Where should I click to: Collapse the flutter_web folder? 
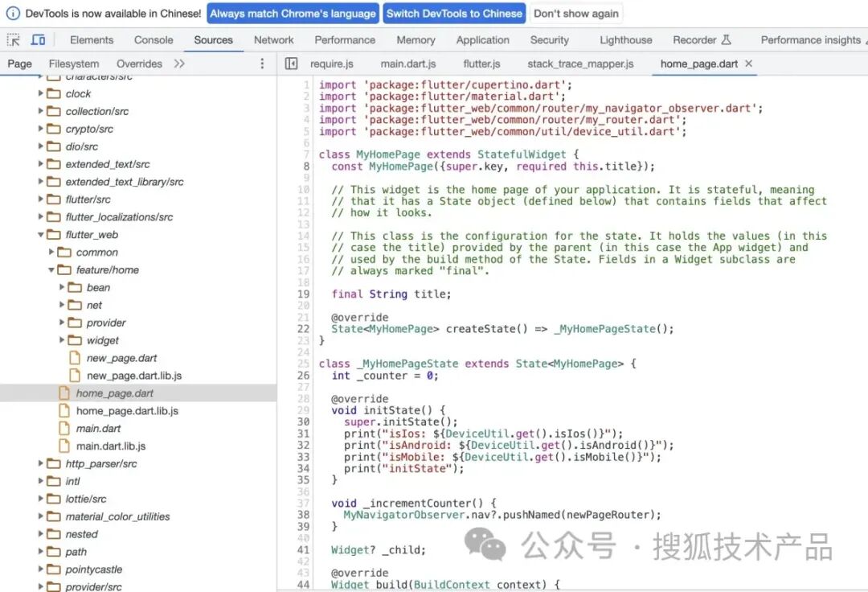[40, 234]
